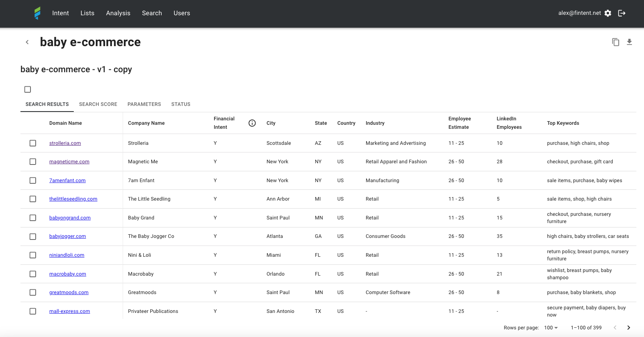The width and height of the screenshot is (644, 337).
Task: Open the Parameters tab
Action: point(144,104)
